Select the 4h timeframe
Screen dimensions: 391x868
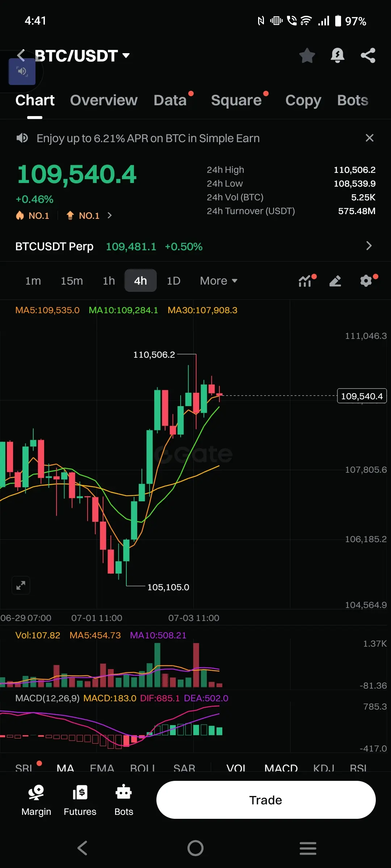click(x=140, y=281)
